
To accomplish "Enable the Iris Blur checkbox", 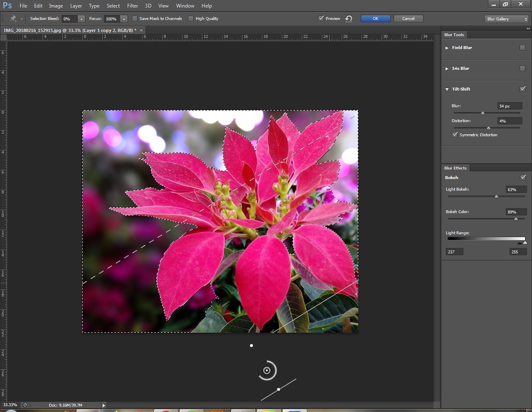I will [522, 69].
